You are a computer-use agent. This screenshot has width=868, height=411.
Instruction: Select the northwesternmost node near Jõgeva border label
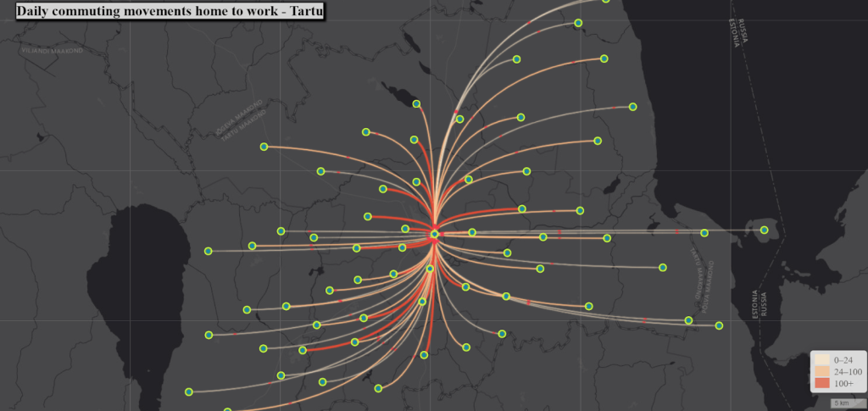pyautogui.click(x=264, y=147)
